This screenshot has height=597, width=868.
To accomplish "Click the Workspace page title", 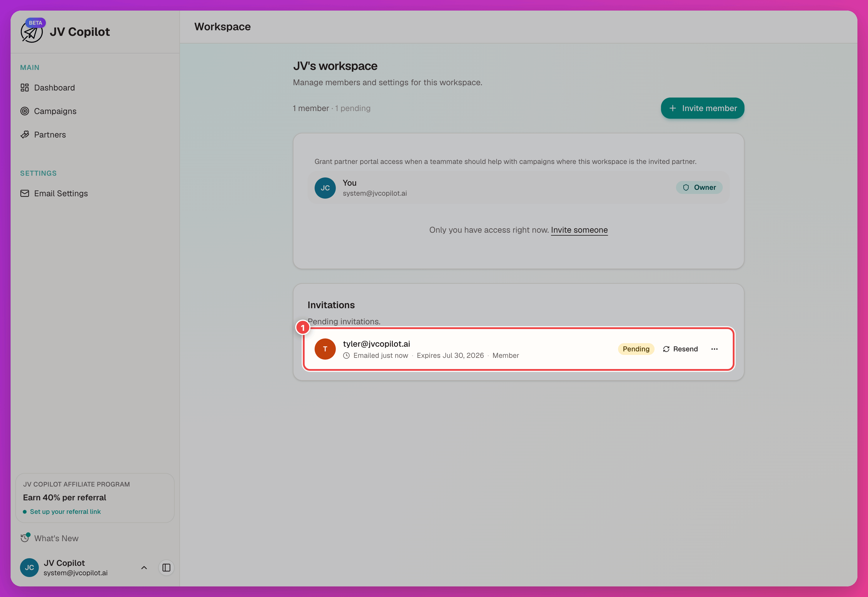I will [222, 27].
